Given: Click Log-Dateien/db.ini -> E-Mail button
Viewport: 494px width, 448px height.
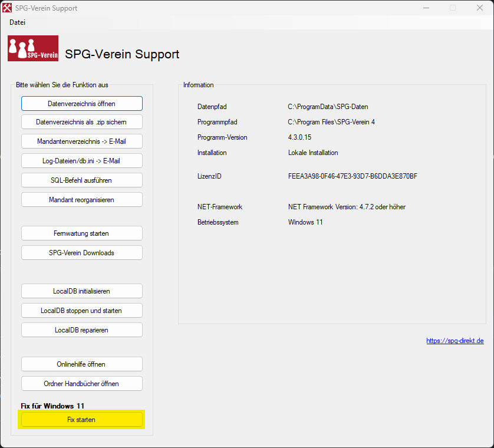Looking at the screenshot, I should pyautogui.click(x=81, y=161).
